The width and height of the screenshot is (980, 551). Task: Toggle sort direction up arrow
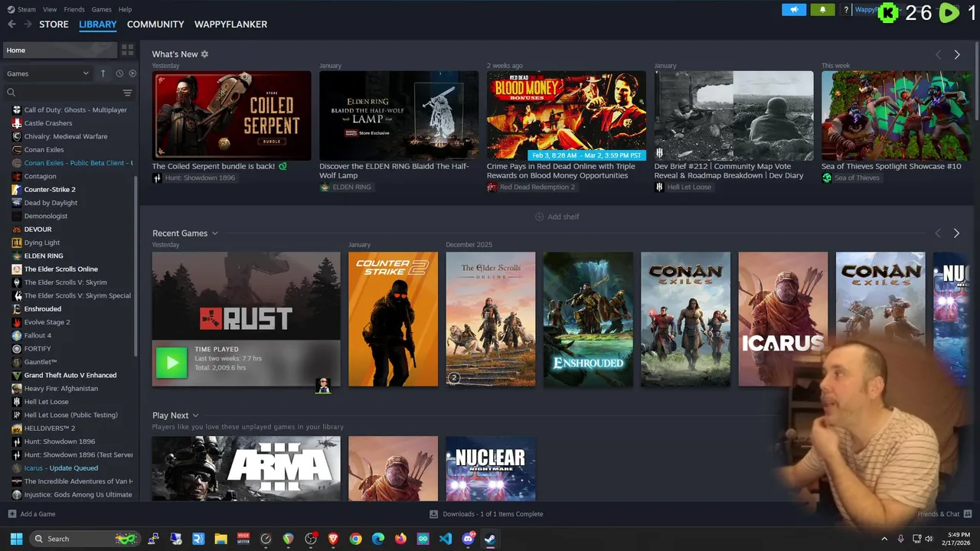point(103,73)
